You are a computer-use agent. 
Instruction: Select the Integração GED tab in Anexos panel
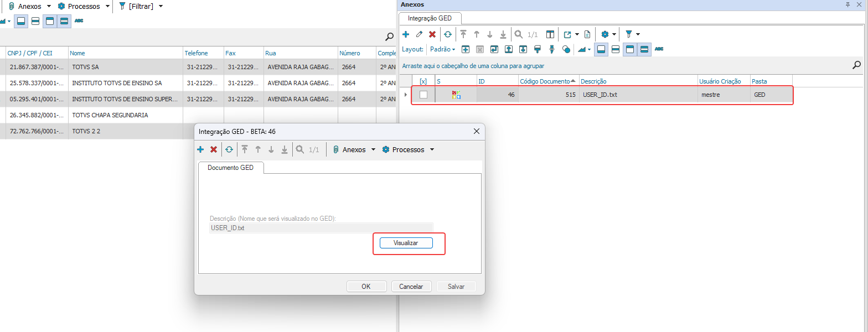(x=430, y=18)
